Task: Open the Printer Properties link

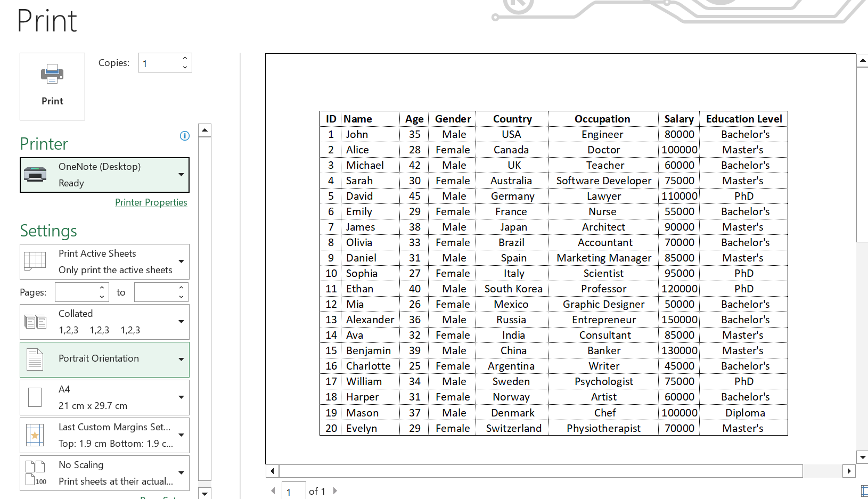Action: pyautogui.click(x=151, y=202)
